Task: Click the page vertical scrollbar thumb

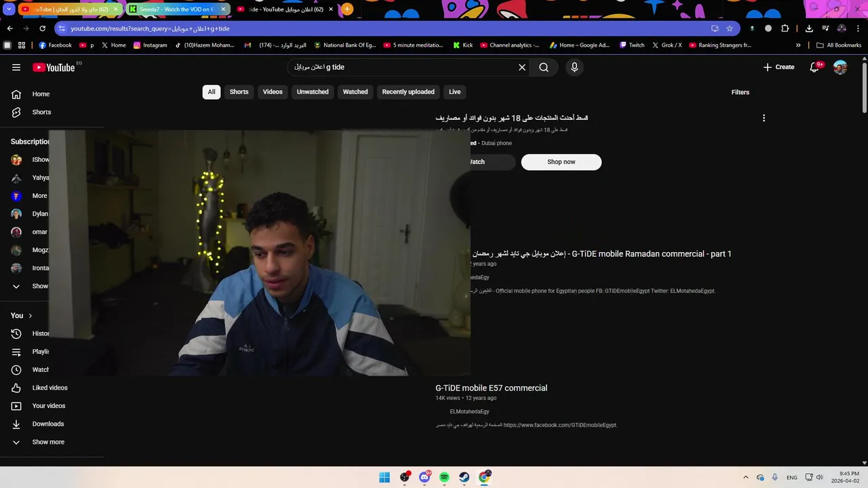Action: (864, 88)
